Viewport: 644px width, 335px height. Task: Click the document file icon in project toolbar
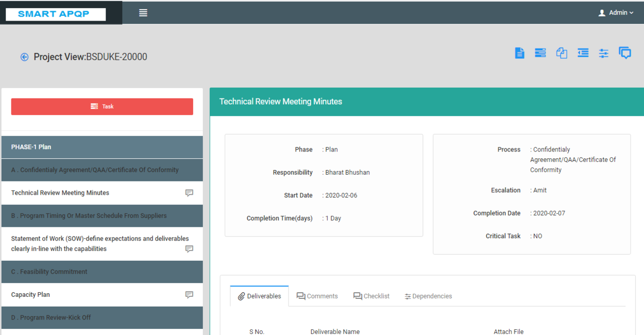(519, 53)
